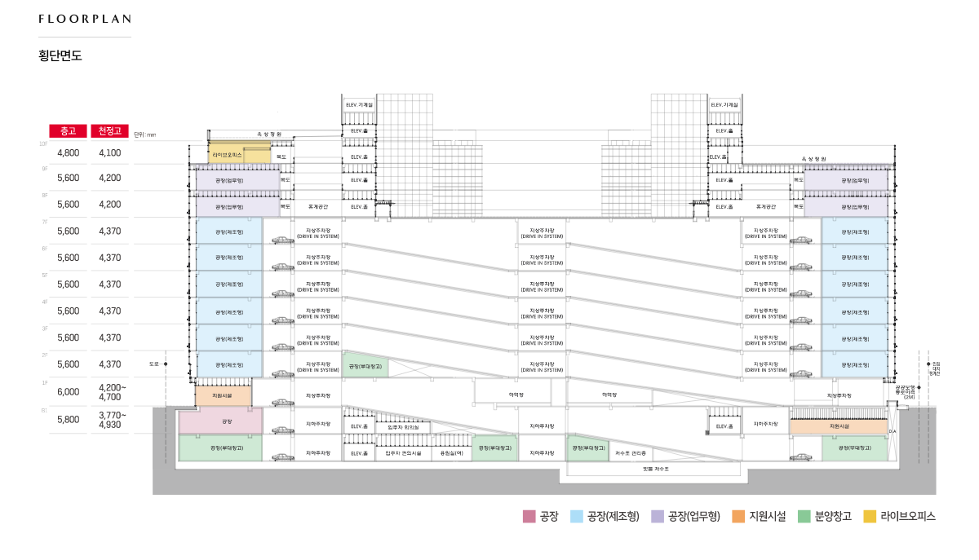
Task: Click the 5,800 floor height value
Action: click(x=69, y=419)
